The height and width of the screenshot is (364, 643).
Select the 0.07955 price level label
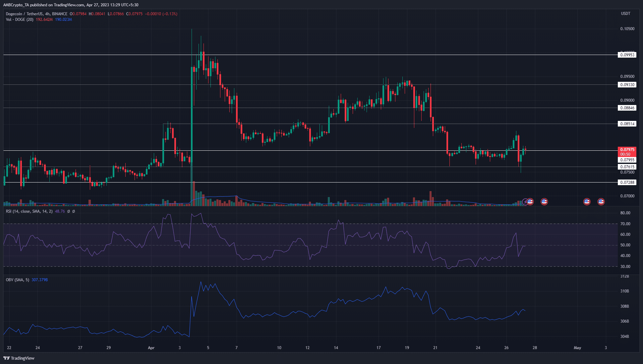pos(627,160)
